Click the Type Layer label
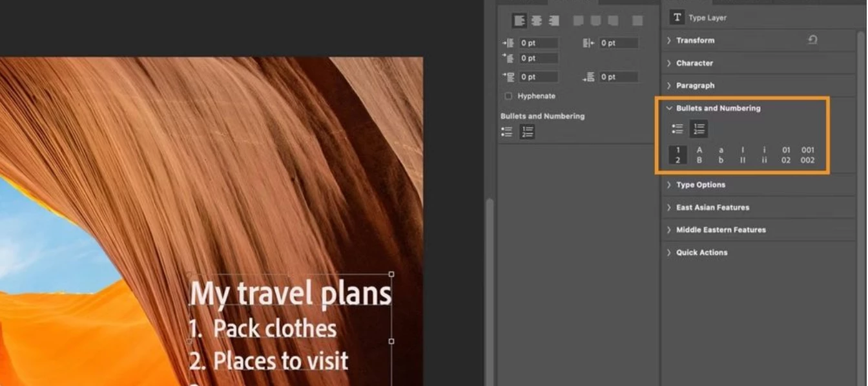 708,18
